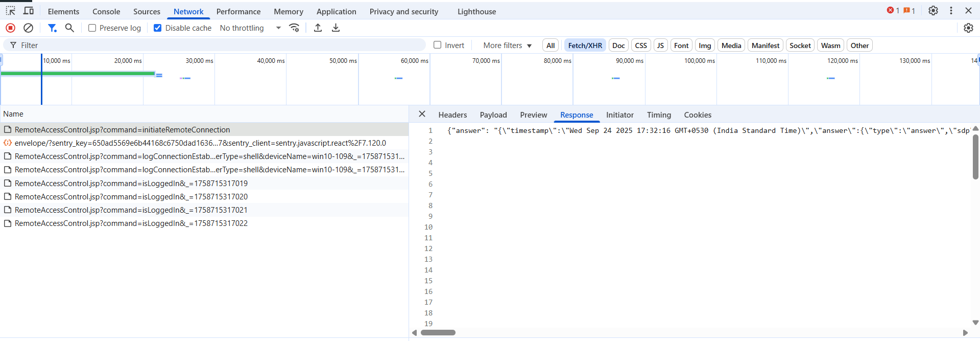Check the Invert filter checkbox
Viewport: 980px width, 341px height.
point(438,45)
